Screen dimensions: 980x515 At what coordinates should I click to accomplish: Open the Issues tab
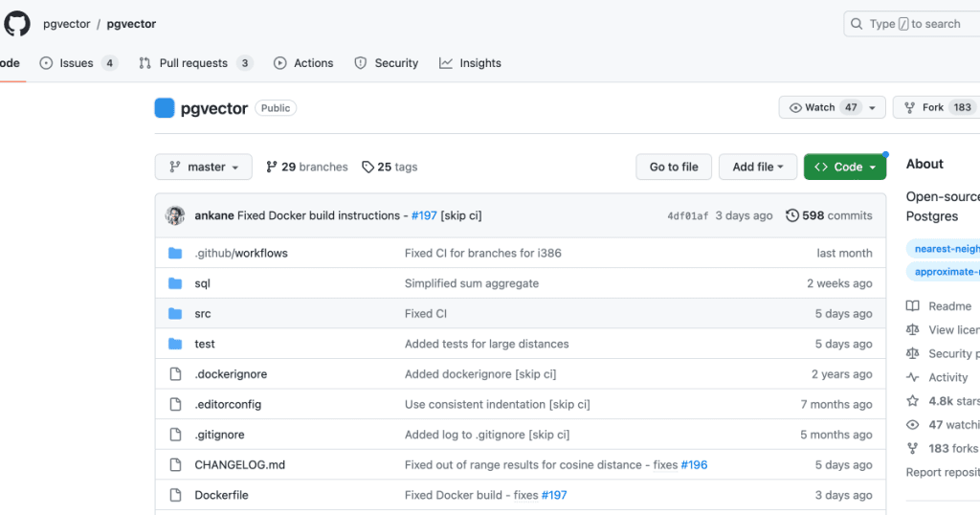[78, 63]
